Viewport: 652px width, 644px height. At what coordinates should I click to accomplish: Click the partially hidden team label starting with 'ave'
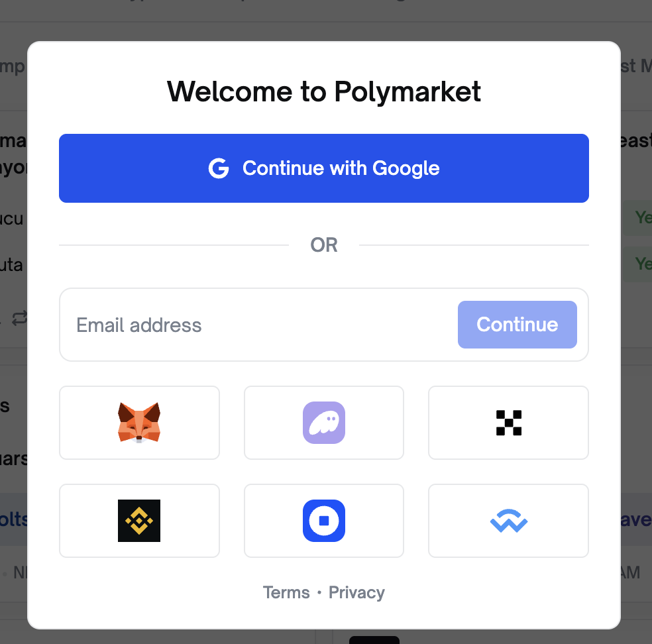[x=636, y=519]
